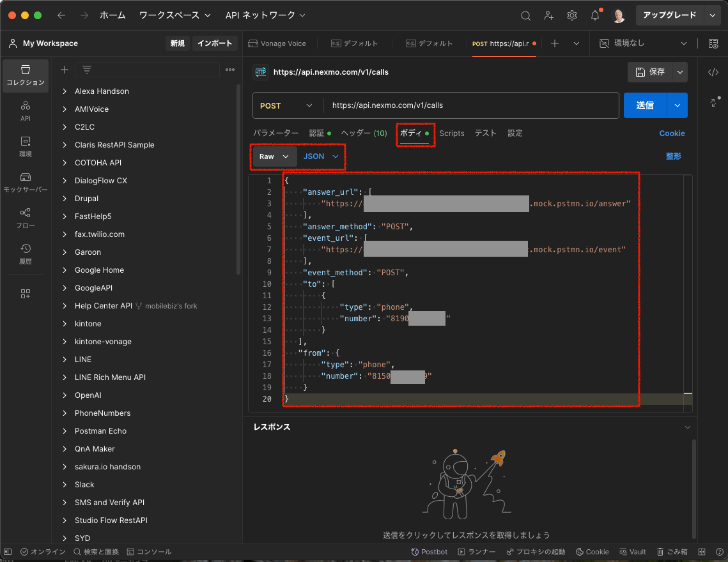Open the settings gear icon
The width and height of the screenshot is (728, 562).
coord(572,15)
